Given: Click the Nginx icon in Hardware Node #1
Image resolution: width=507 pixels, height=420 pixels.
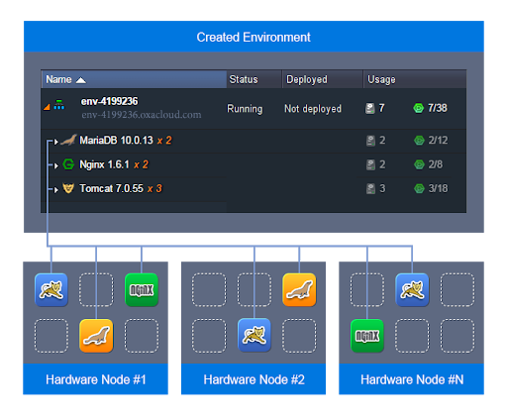Looking at the screenshot, I should tap(142, 290).
